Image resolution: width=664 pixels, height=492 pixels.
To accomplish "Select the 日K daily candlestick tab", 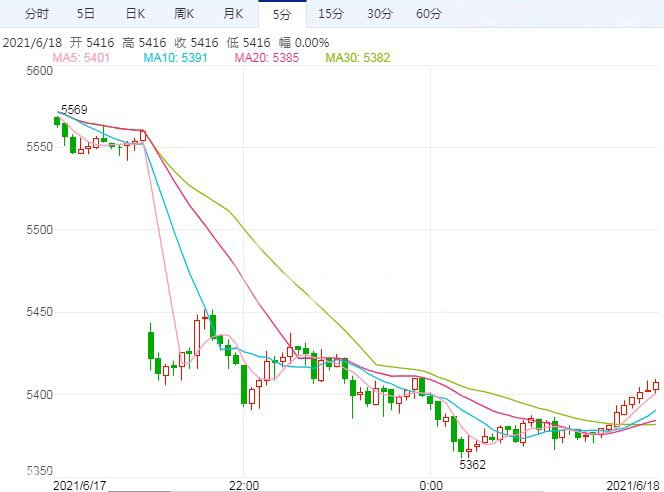I will [x=135, y=13].
